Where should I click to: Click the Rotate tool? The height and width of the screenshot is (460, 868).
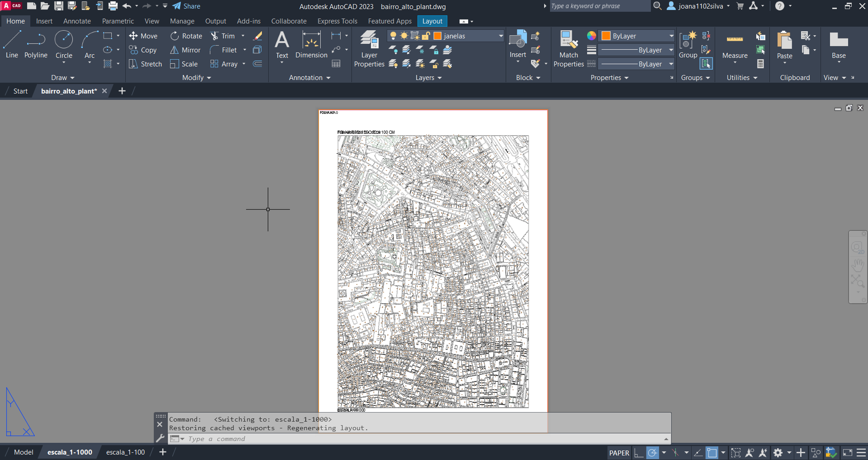pyautogui.click(x=186, y=36)
